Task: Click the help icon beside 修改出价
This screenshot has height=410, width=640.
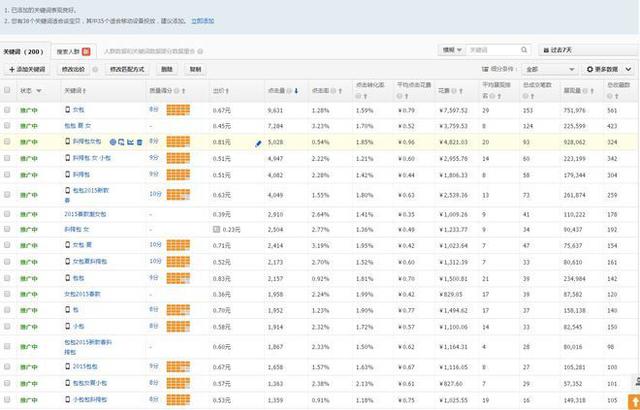Action: 95,69
